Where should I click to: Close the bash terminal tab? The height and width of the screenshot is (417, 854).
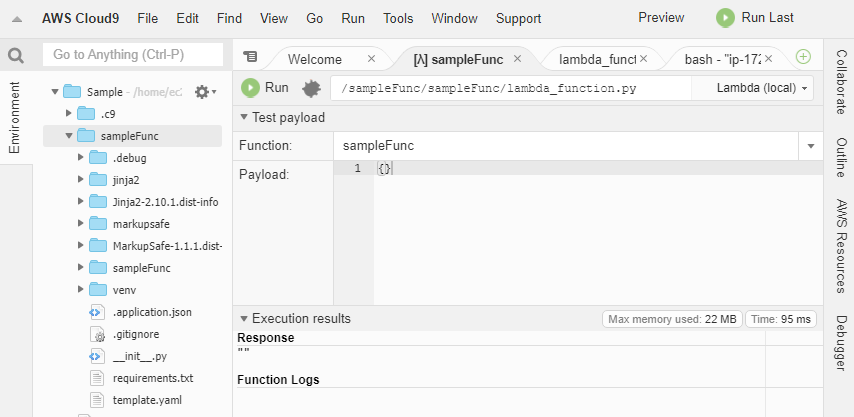coord(768,59)
